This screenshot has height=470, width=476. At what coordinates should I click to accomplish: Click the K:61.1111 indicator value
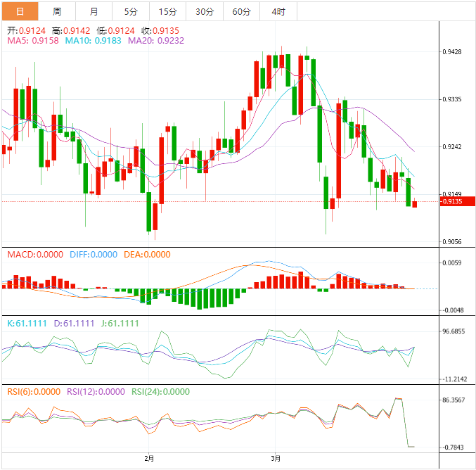(x=27, y=323)
